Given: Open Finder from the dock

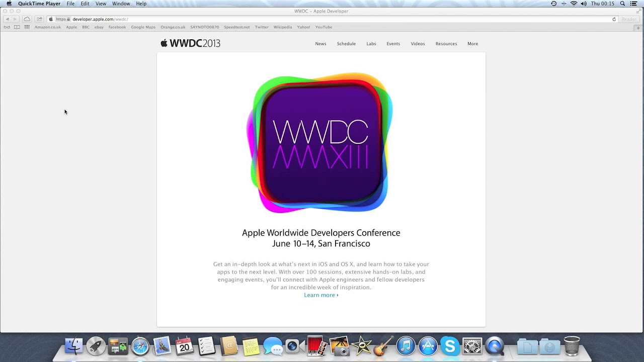Looking at the screenshot, I should [x=73, y=346].
